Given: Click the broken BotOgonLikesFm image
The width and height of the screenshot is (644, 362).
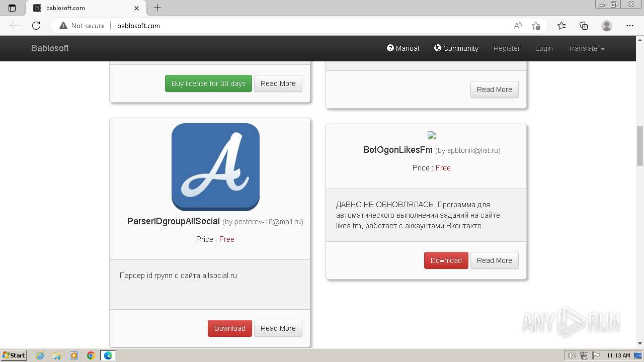Looking at the screenshot, I should (432, 135).
